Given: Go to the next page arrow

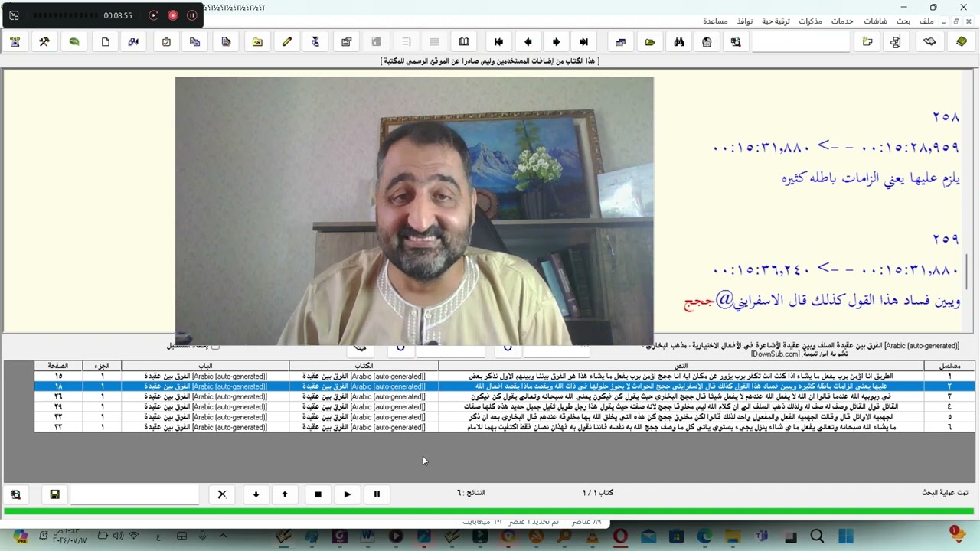Looking at the screenshot, I should click(x=556, y=42).
